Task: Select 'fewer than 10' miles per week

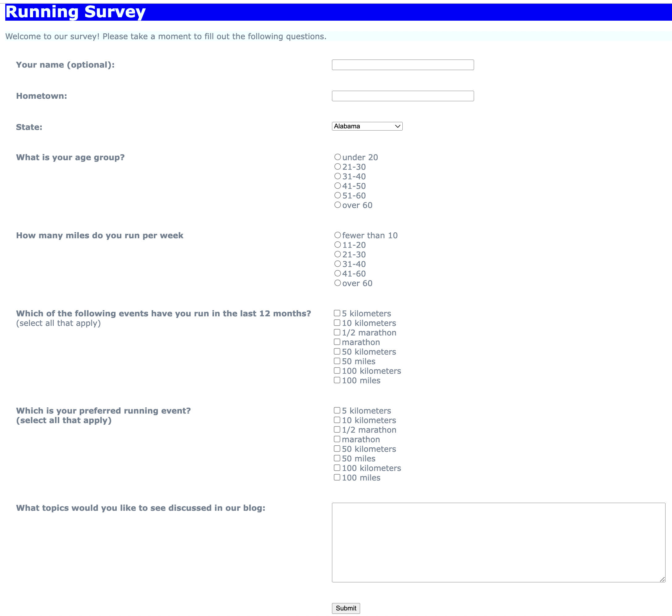Action: [x=337, y=235]
